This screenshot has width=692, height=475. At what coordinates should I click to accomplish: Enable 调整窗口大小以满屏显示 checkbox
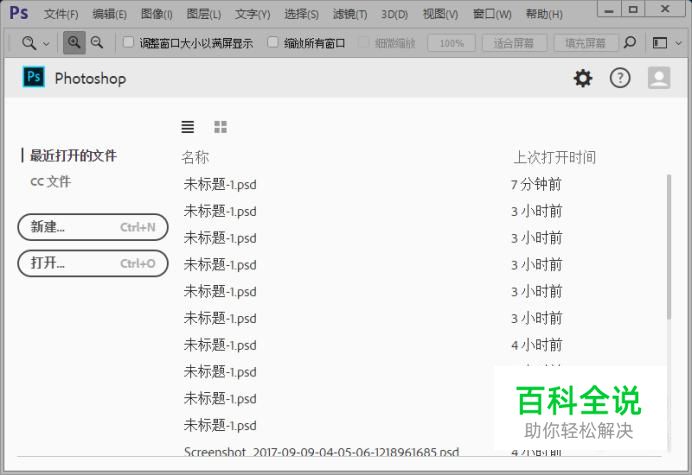(128, 42)
